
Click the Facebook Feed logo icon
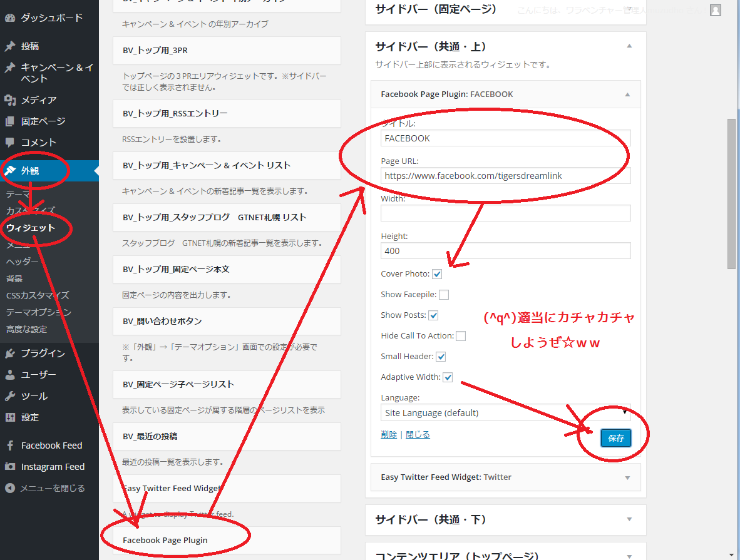point(10,445)
